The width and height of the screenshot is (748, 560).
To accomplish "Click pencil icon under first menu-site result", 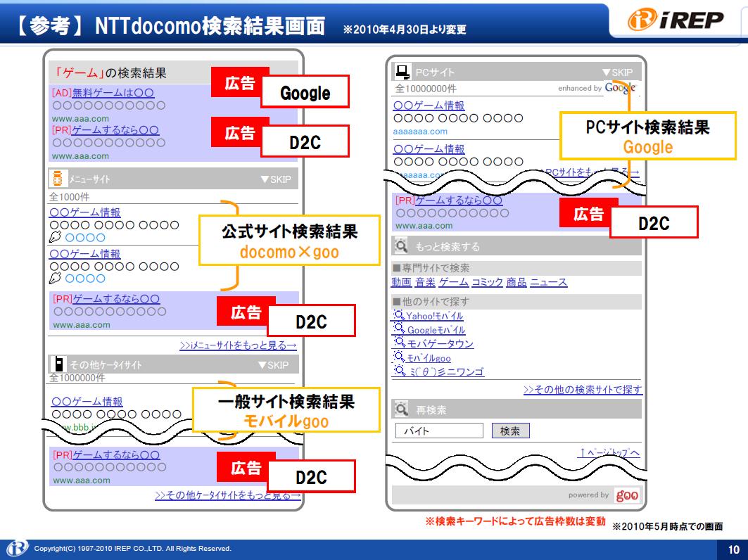I will pos(56,237).
